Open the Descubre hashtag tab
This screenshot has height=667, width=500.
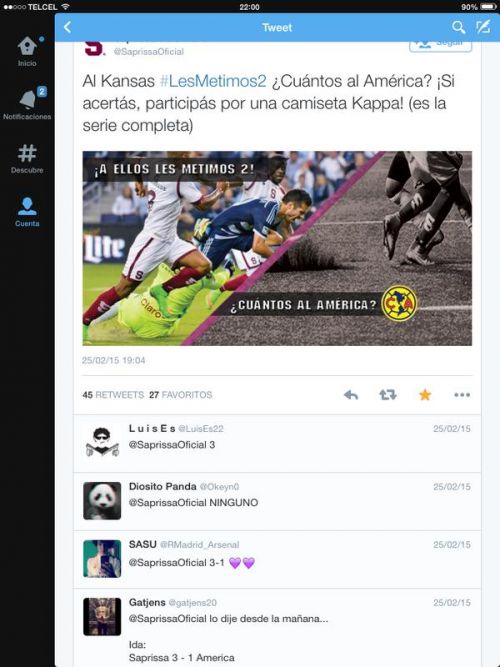pyautogui.click(x=27, y=159)
